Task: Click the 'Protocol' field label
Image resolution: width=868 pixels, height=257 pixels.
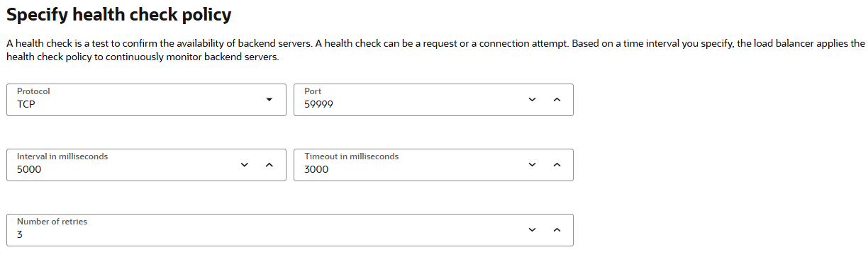Action: pos(33,91)
